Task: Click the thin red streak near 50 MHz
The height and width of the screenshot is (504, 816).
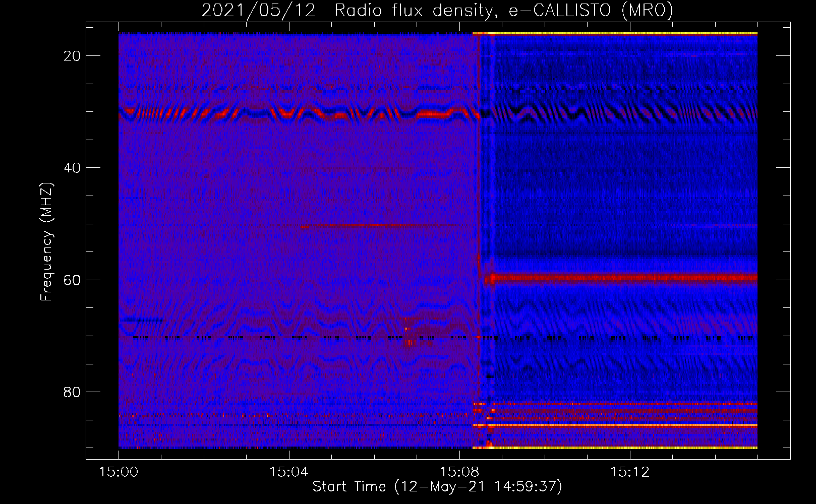Action: click(373, 225)
